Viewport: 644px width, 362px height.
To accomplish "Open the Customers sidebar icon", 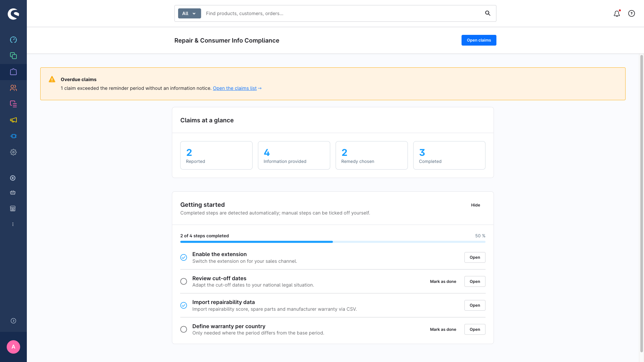I will [x=13, y=88].
